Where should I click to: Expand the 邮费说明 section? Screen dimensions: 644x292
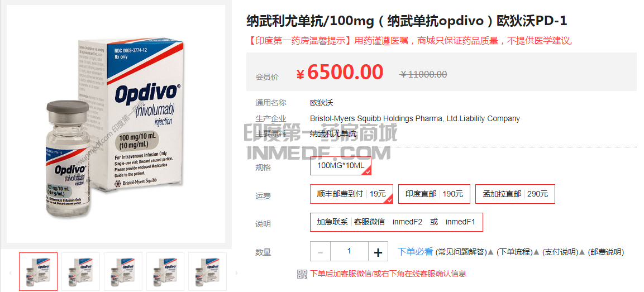click(x=606, y=252)
